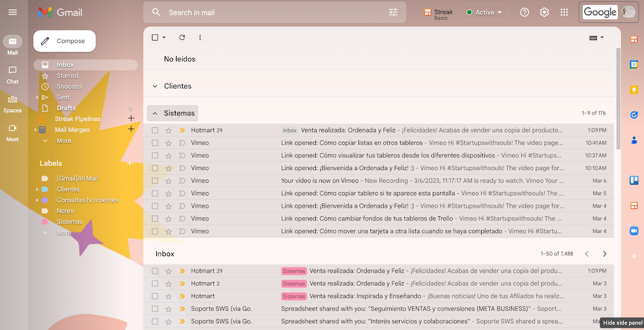Open Google Calendar in side panel
The width and height of the screenshot is (644, 330).
click(x=634, y=65)
